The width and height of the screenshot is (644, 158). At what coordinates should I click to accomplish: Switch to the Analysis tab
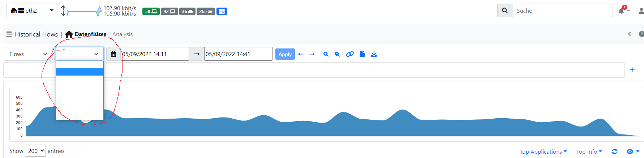coord(123,34)
